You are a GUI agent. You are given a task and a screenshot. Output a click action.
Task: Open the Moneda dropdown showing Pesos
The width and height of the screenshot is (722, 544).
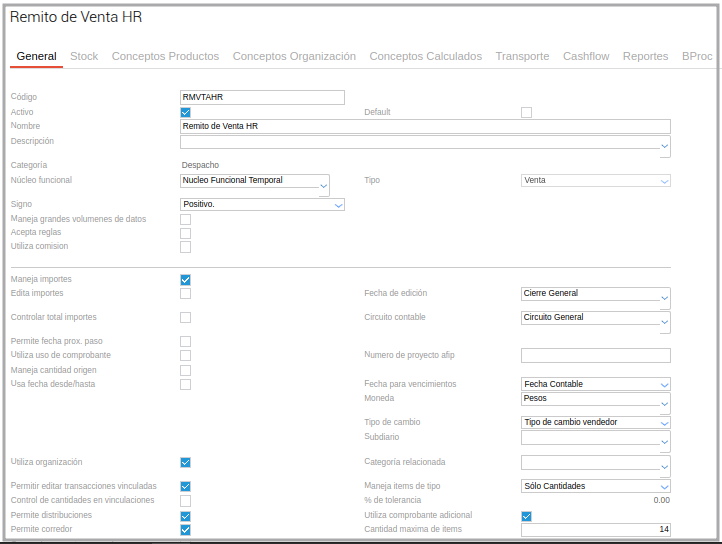(x=596, y=400)
